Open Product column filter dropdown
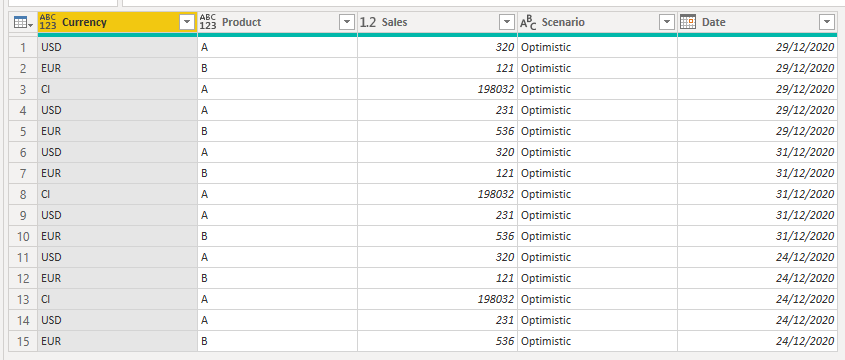This screenshot has width=845, height=360. coord(347,22)
